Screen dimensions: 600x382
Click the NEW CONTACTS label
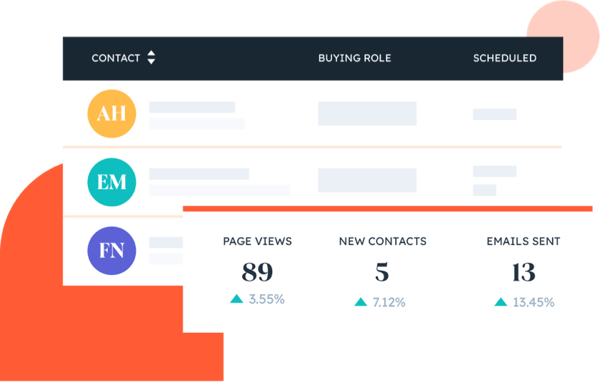(383, 241)
